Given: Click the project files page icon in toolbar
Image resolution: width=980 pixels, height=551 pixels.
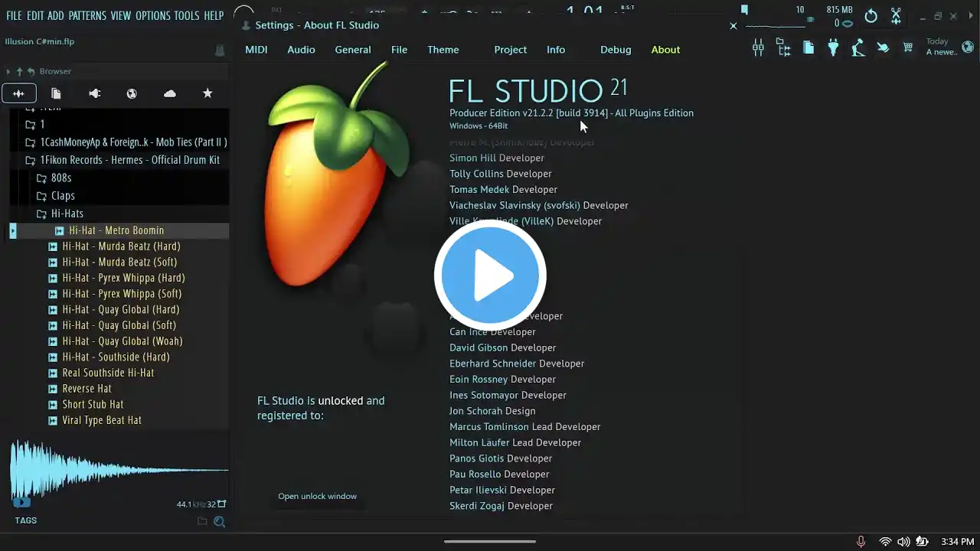Looking at the screenshot, I should (x=808, y=47).
